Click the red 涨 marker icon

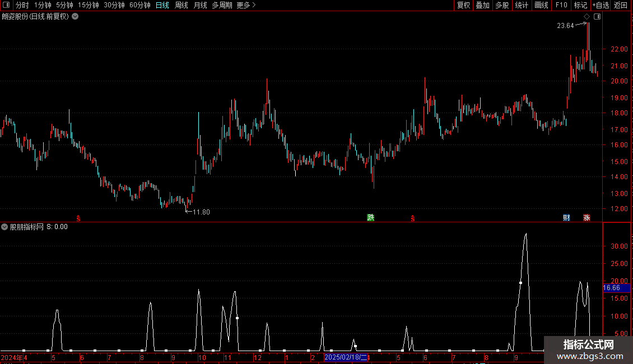587,217
